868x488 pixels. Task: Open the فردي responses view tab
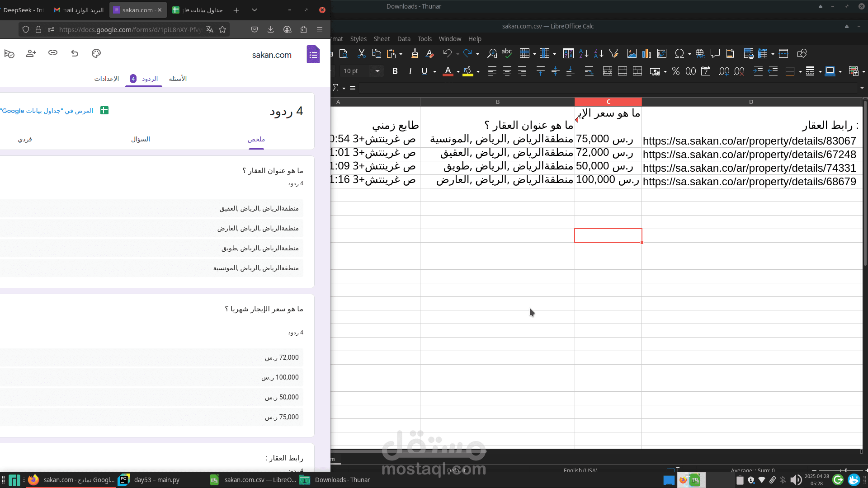tap(25, 139)
